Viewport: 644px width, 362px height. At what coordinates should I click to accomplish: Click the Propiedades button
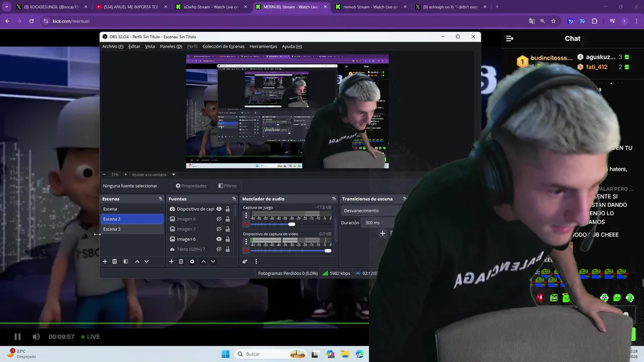191,186
